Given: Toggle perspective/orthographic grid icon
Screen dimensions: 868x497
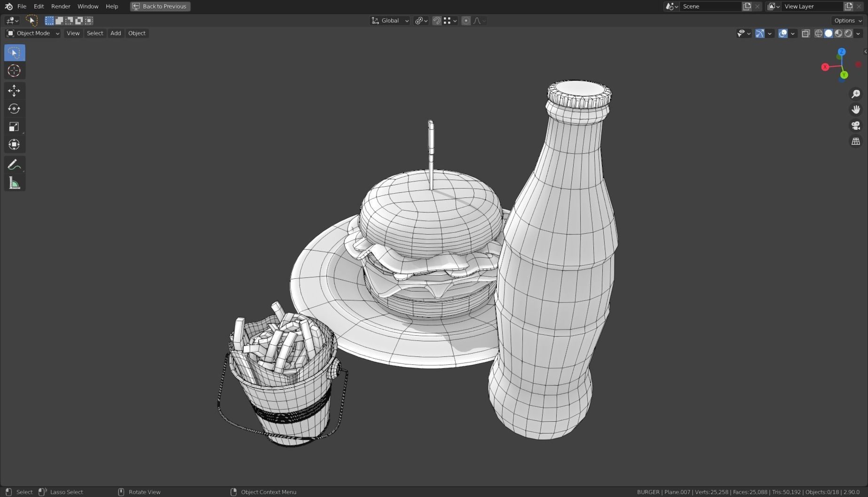Looking at the screenshot, I should 856,142.
